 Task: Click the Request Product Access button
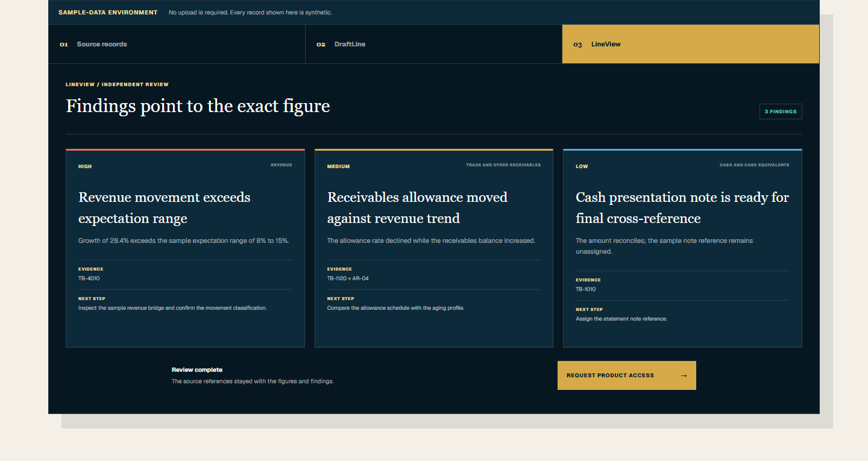click(x=627, y=375)
